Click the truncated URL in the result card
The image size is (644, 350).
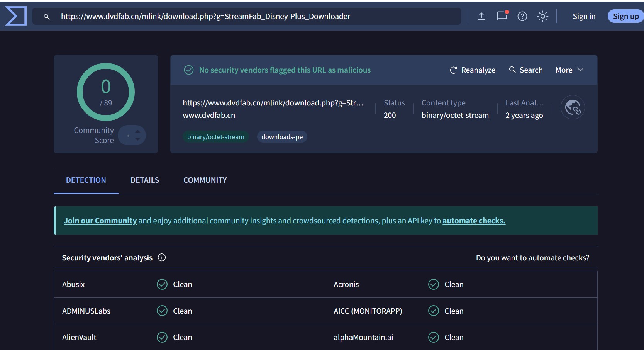pyautogui.click(x=273, y=103)
